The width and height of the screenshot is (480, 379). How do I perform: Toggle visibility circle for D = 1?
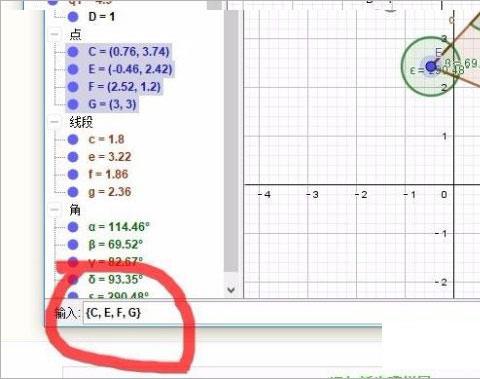[x=73, y=17]
